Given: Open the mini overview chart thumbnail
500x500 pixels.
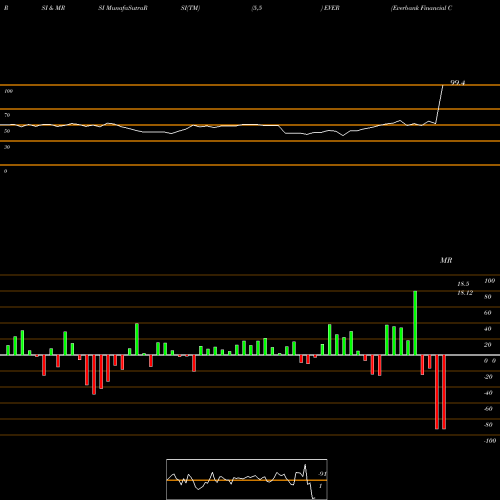Looking at the screenshot, I should 247,479.
